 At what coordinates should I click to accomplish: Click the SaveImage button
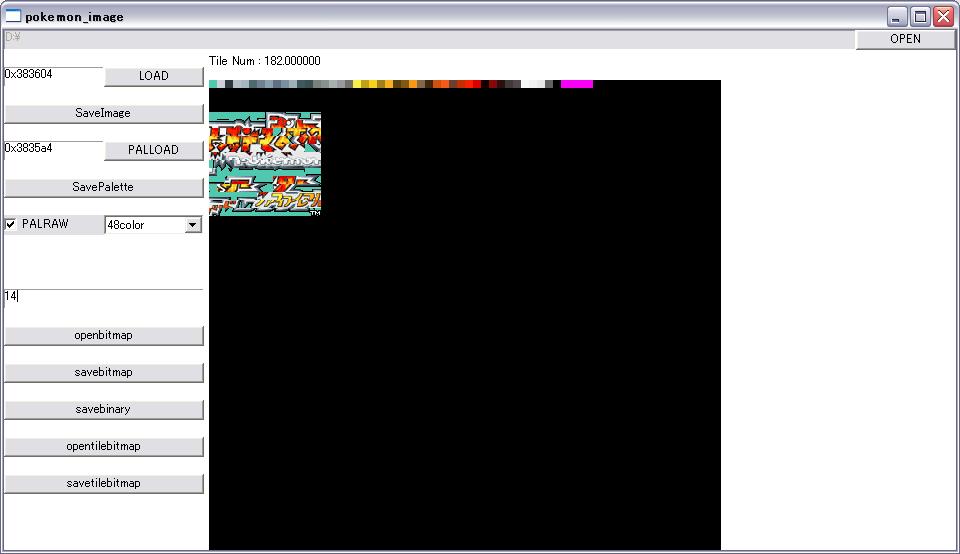click(x=103, y=113)
